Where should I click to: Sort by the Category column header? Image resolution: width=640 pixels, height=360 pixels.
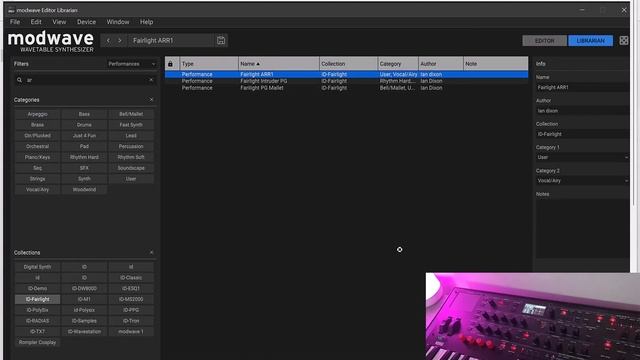coord(398,64)
